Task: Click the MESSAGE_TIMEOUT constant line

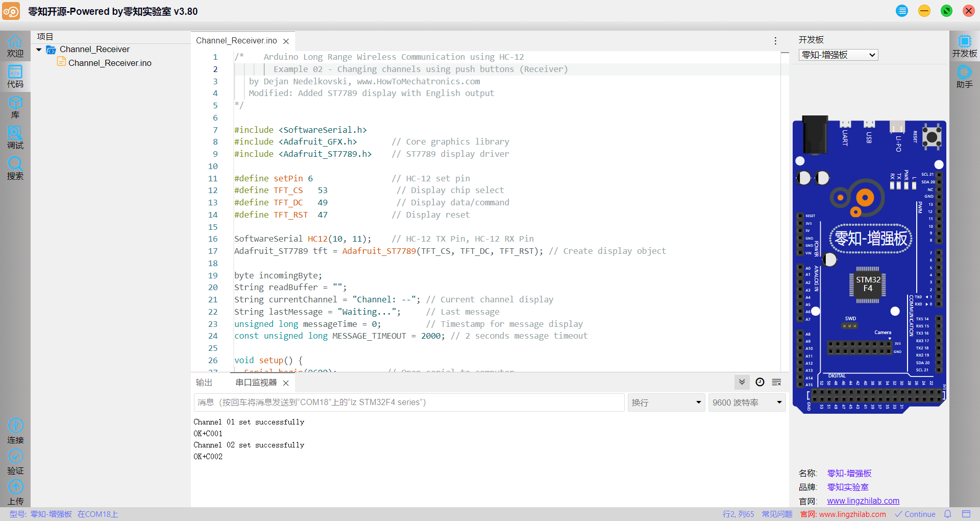Action: pyautogui.click(x=411, y=336)
